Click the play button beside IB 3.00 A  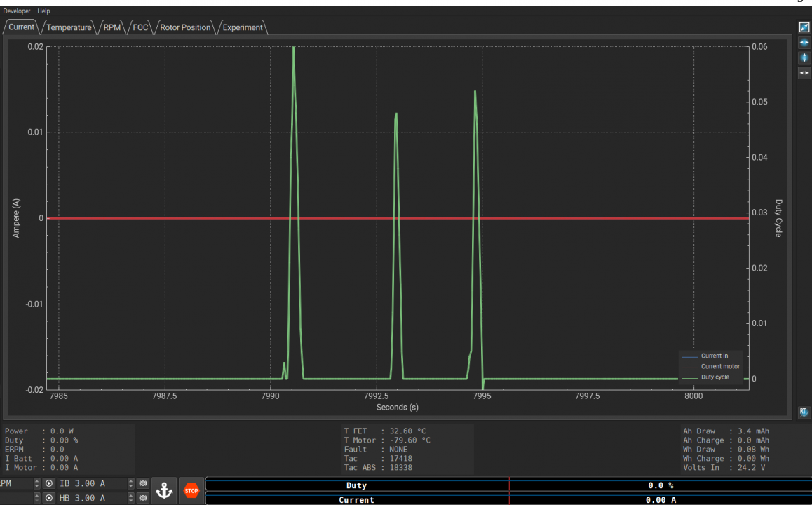(x=48, y=483)
